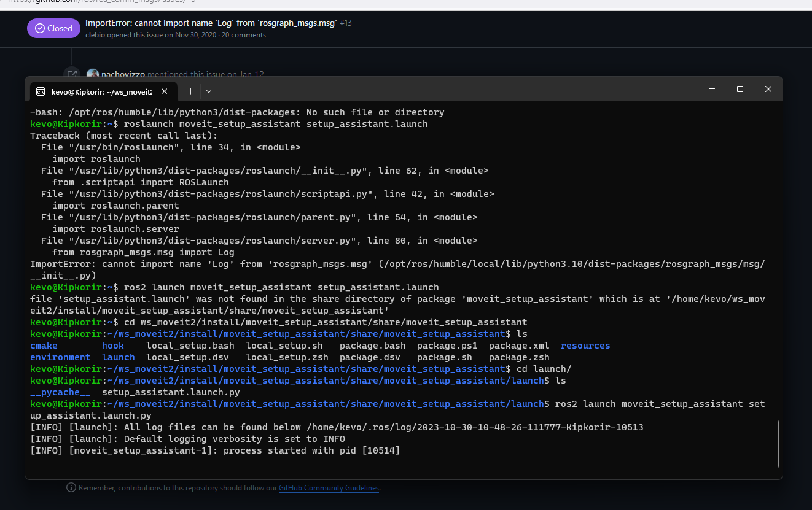This screenshot has height=510, width=812.
Task: Click the info circle icon in the guidelines footer
Action: [x=71, y=487]
